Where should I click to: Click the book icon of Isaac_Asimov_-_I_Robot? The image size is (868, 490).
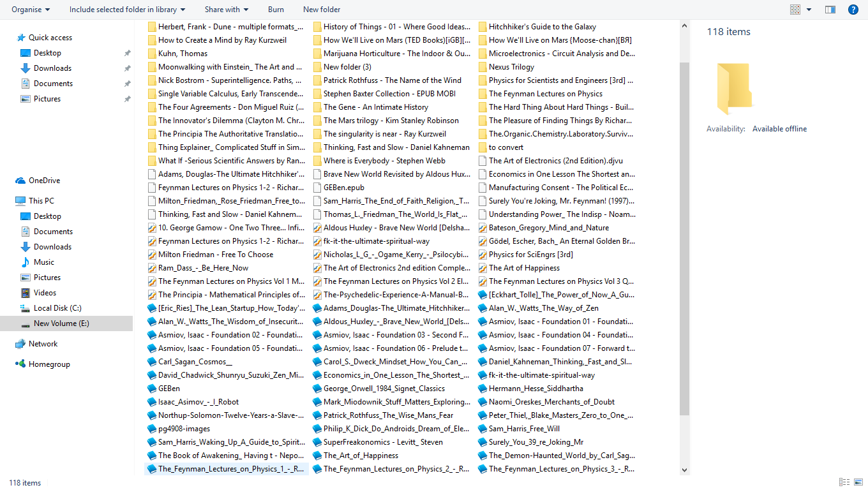coord(152,402)
